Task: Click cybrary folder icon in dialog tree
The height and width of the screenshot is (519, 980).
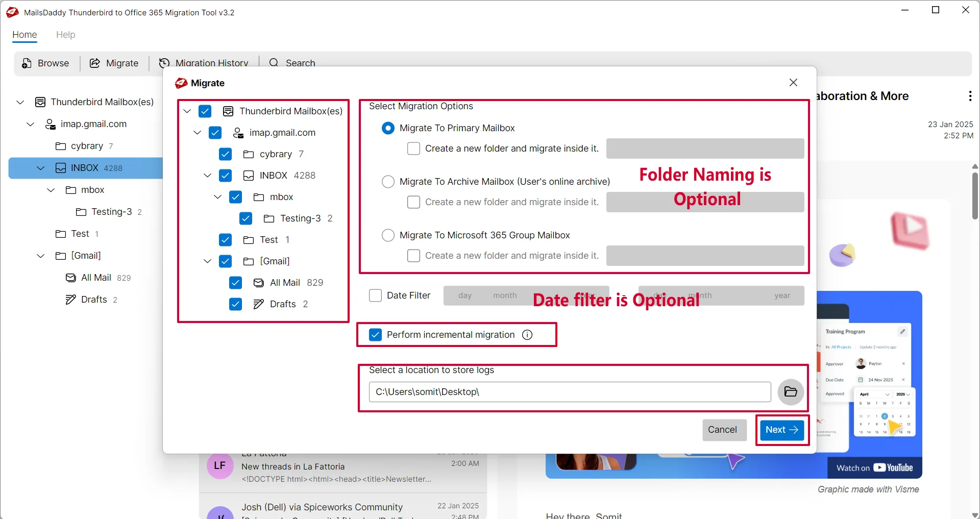Action: click(x=249, y=154)
